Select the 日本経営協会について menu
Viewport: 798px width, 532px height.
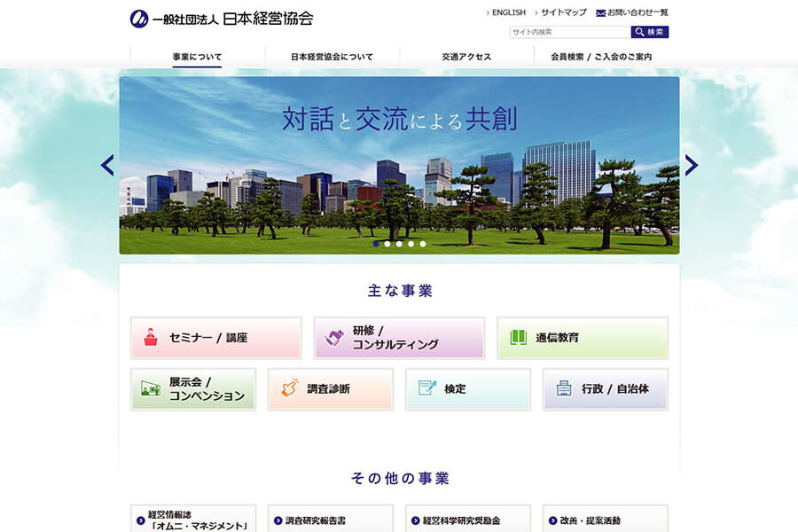point(332,57)
